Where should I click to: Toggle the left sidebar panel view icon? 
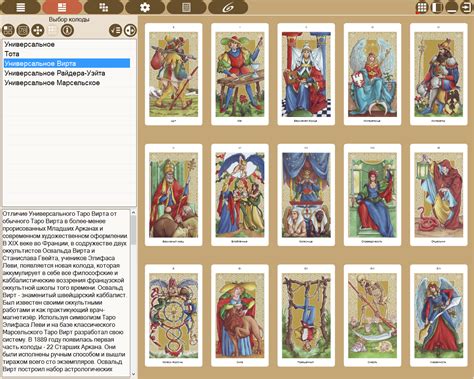click(437, 7)
